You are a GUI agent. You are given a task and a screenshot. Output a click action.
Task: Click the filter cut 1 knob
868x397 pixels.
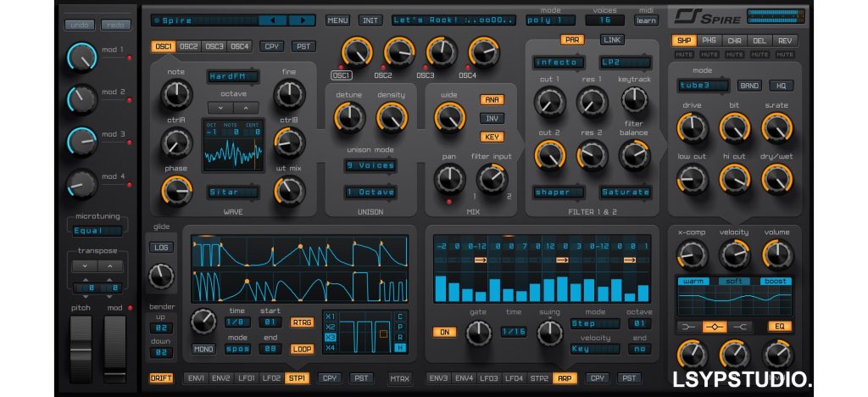click(549, 102)
